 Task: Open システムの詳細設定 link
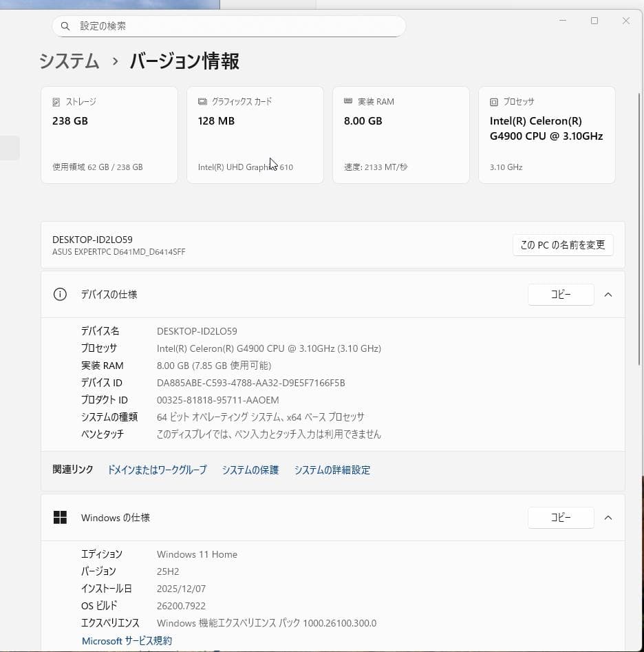(x=332, y=470)
